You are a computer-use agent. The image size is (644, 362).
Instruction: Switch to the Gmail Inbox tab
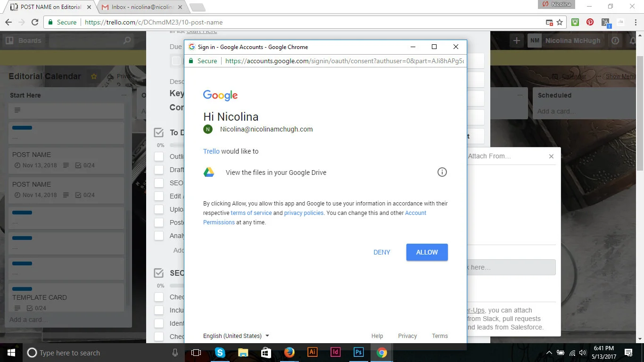pos(143,7)
